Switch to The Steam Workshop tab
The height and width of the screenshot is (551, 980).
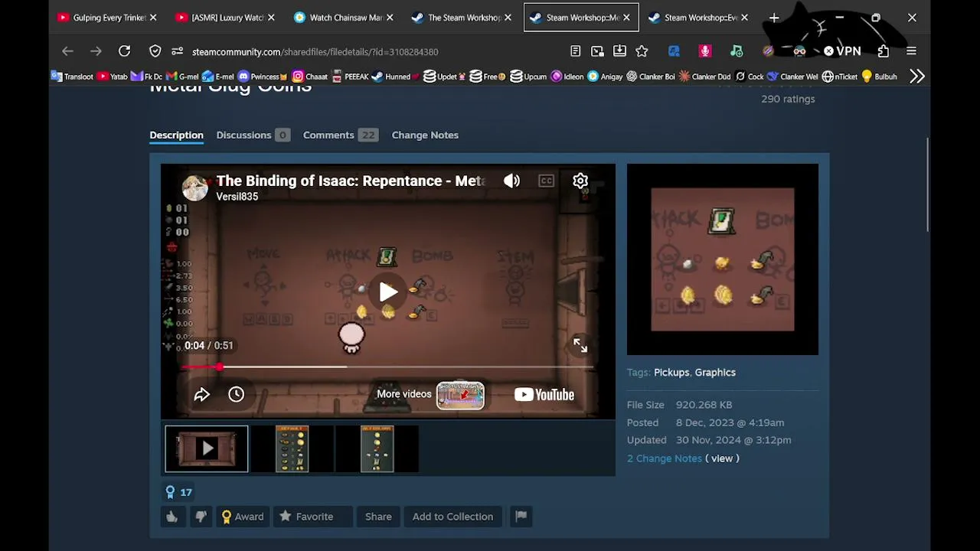click(461, 18)
